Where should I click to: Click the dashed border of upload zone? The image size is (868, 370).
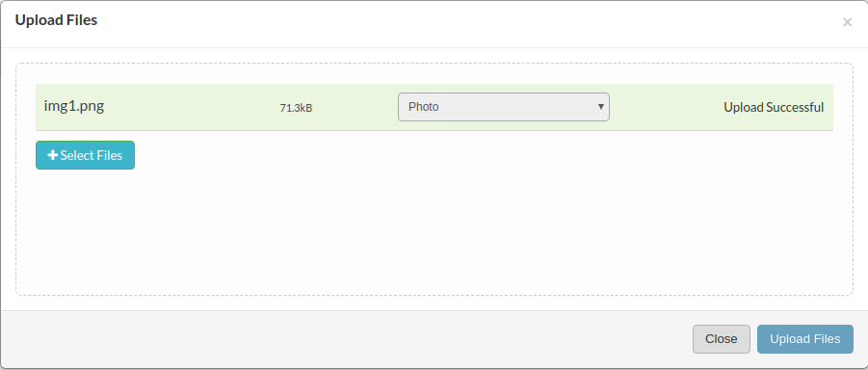click(x=434, y=64)
